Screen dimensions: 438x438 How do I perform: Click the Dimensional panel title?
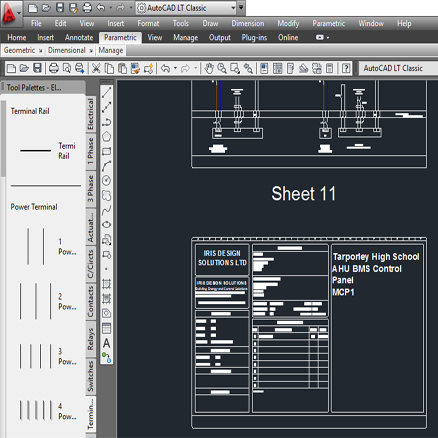click(x=67, y=50)
